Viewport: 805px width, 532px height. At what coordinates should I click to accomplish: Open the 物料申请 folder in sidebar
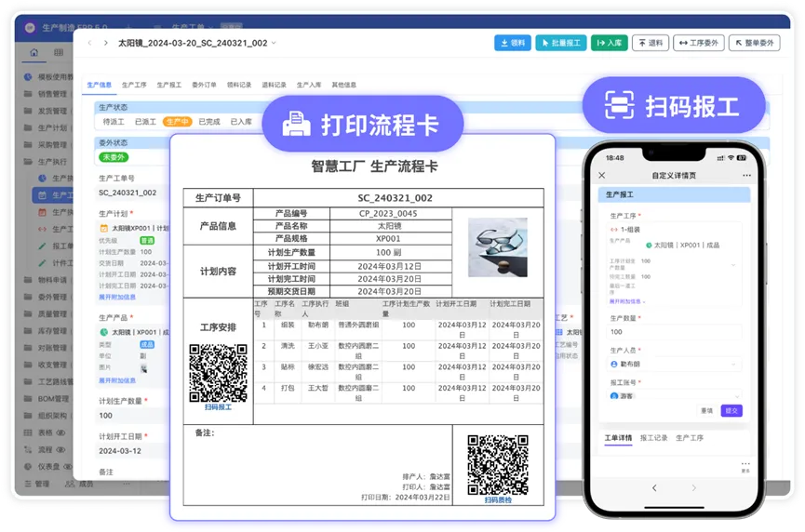click(47, 280)
